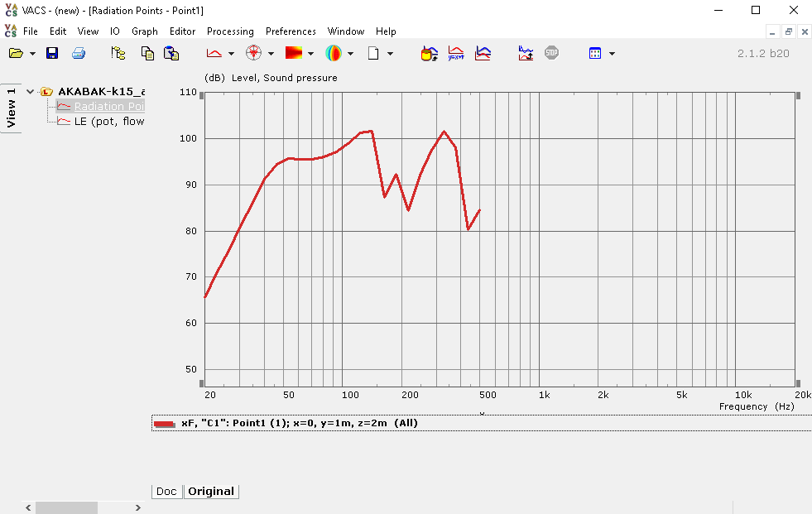Print the current graph
The height and width of the screenshot is (514, 812).
(78, 53)
